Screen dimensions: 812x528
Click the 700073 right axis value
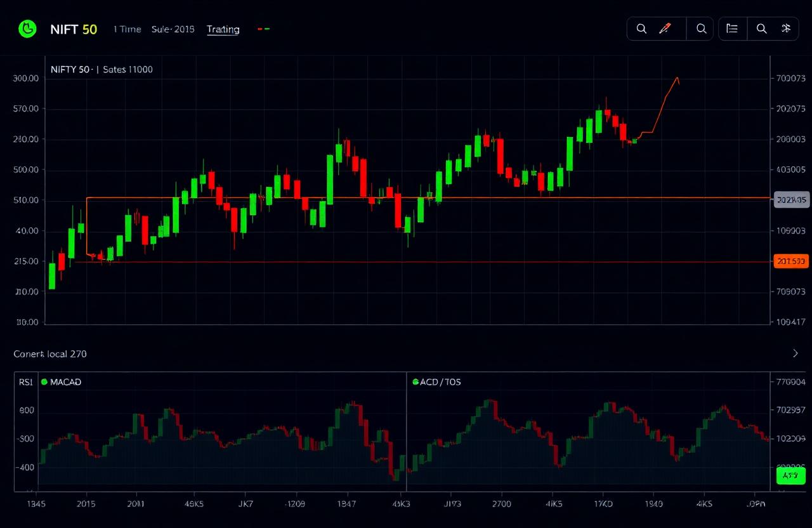coord(790,79)
